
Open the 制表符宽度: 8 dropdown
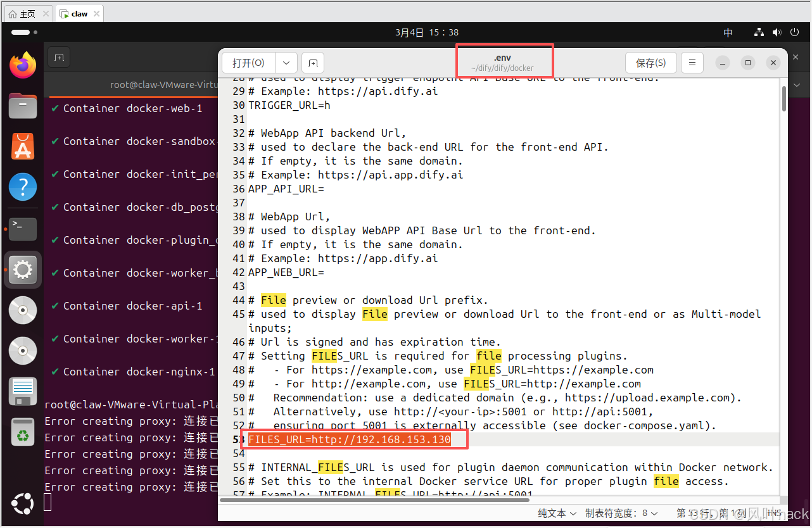tap(621, 513)
